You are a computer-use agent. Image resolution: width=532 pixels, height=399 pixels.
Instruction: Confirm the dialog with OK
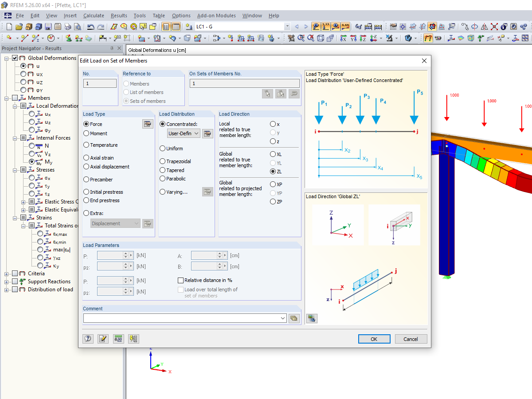tap(374, 339)
